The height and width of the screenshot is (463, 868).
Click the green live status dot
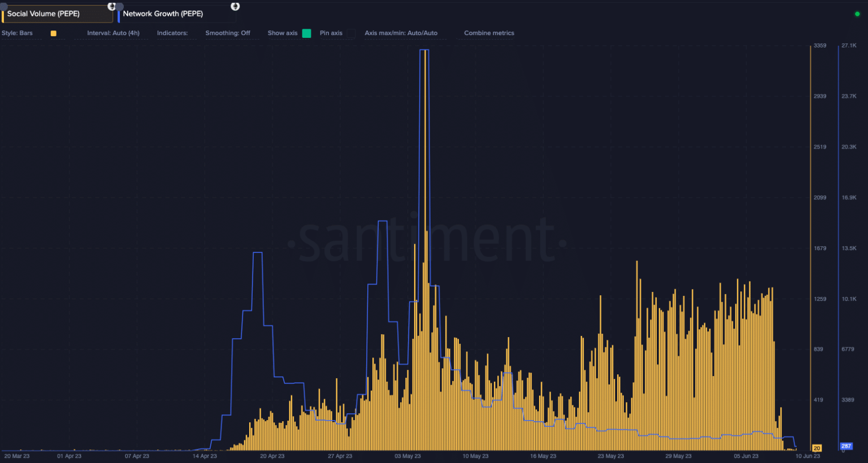(x=857, y=14)
